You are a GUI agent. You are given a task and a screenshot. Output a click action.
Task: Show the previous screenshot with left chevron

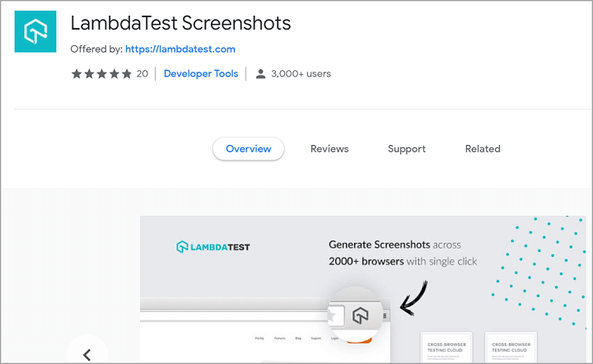[87, 354]
